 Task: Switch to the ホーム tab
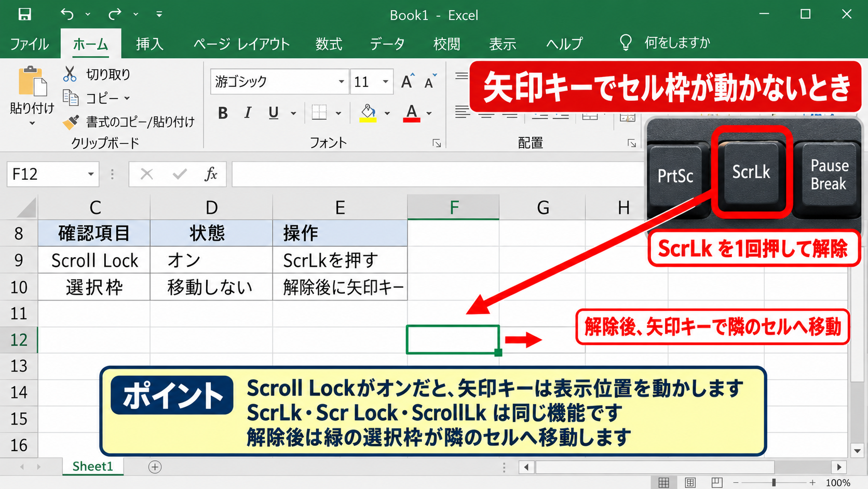(x=90, y=44)
